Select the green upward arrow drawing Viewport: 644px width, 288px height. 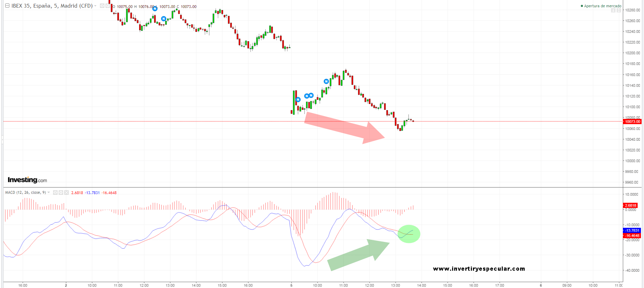coord(357,255)
